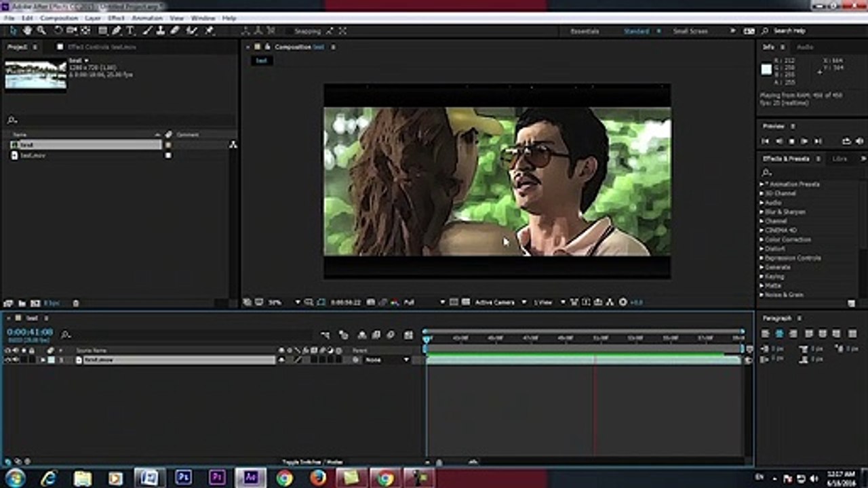Open the Effect menu
868x488 pixels.
point(116,18)
